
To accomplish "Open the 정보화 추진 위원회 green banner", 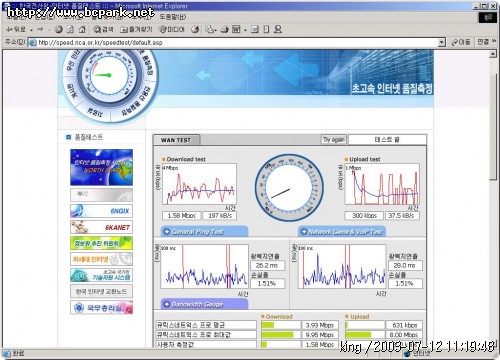I will pos(101,243).
